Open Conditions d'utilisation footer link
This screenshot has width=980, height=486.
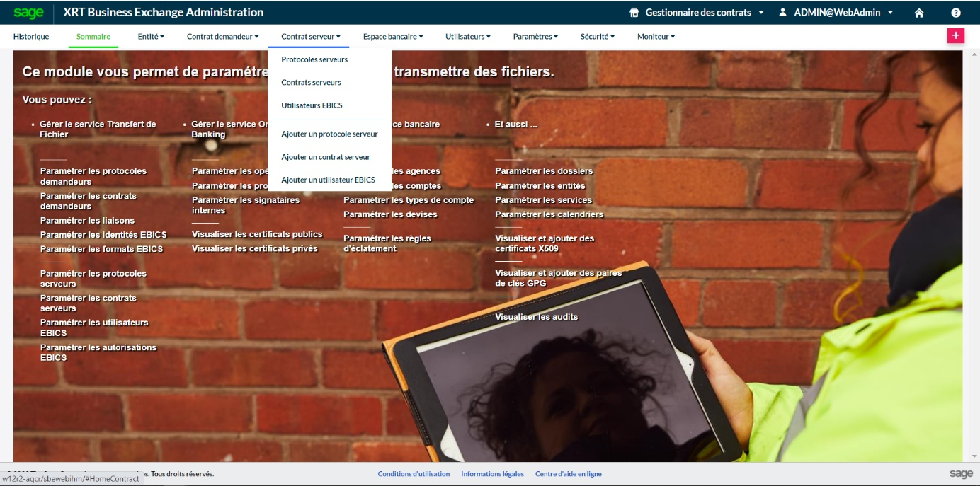click(414, 474)
